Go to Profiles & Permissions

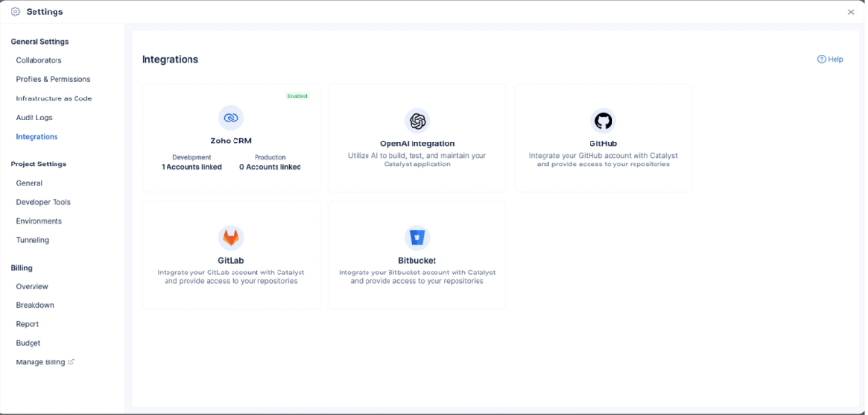click(53, 79)
